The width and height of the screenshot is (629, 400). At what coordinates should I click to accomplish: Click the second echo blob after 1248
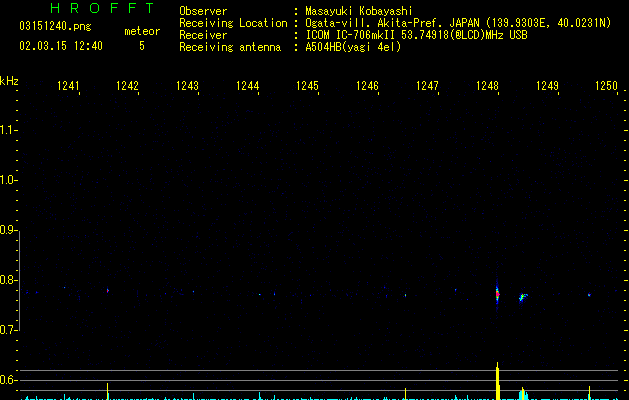(x=523, y=297)
